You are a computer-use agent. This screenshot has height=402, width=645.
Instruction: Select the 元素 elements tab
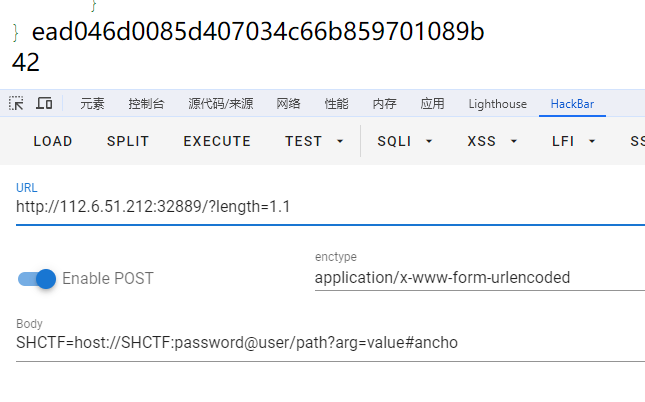[92, 104]
